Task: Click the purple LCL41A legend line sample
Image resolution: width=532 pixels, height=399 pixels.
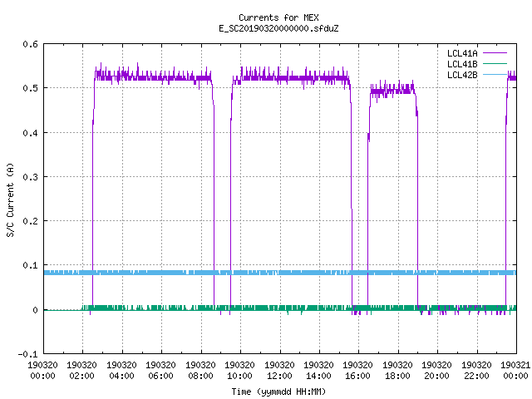Action: coord(495,53)
